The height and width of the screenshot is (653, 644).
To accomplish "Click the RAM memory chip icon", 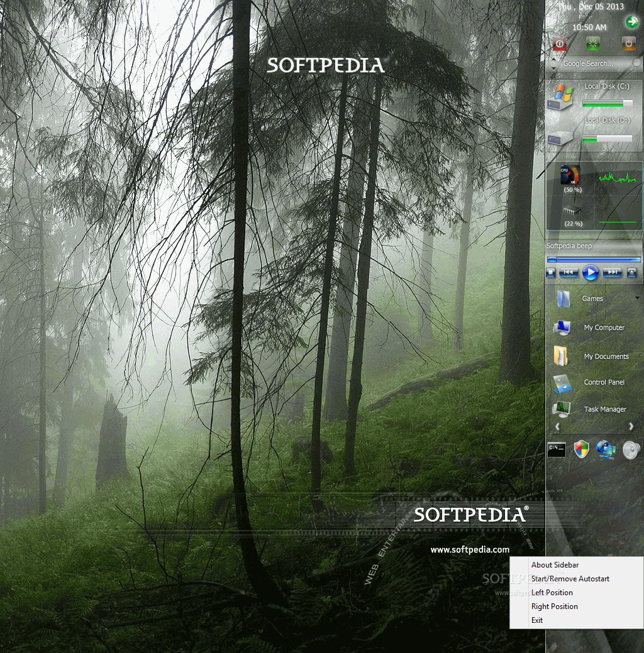I will tap(572, 211).
